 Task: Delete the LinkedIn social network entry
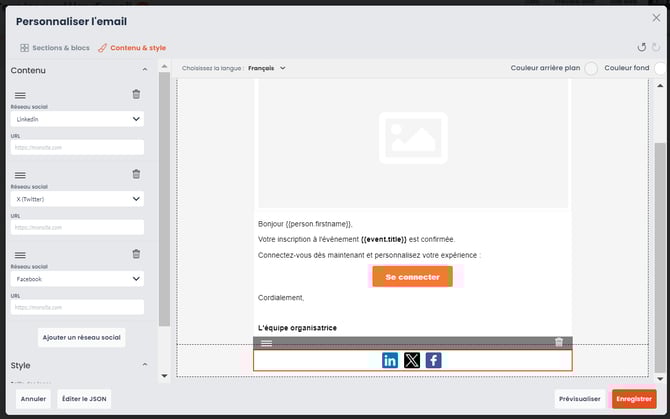coord(136,94)
